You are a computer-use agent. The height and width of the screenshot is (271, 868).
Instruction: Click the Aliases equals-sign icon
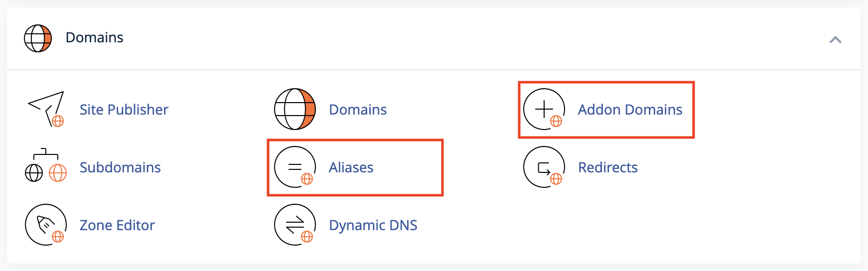tap(295, 167)
